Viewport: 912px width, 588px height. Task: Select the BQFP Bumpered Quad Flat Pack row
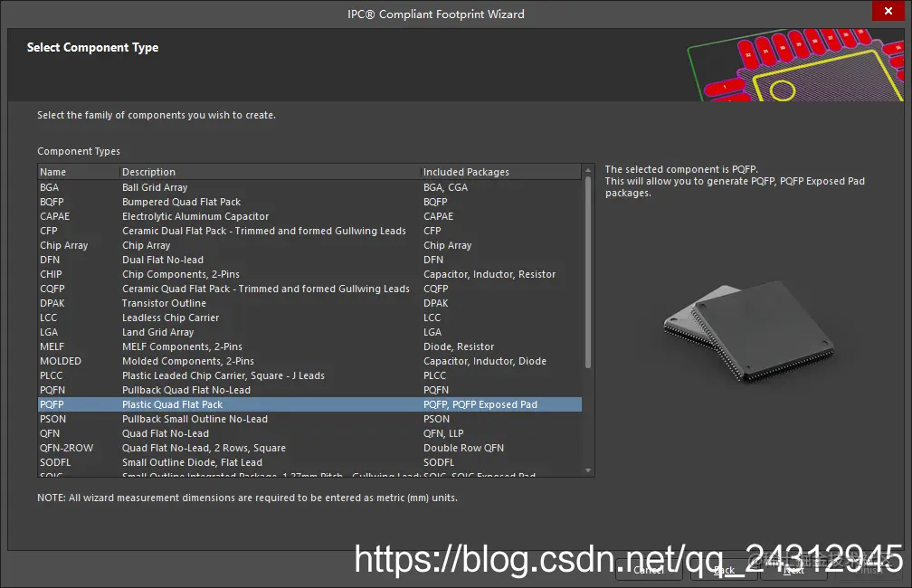point(309,202)
